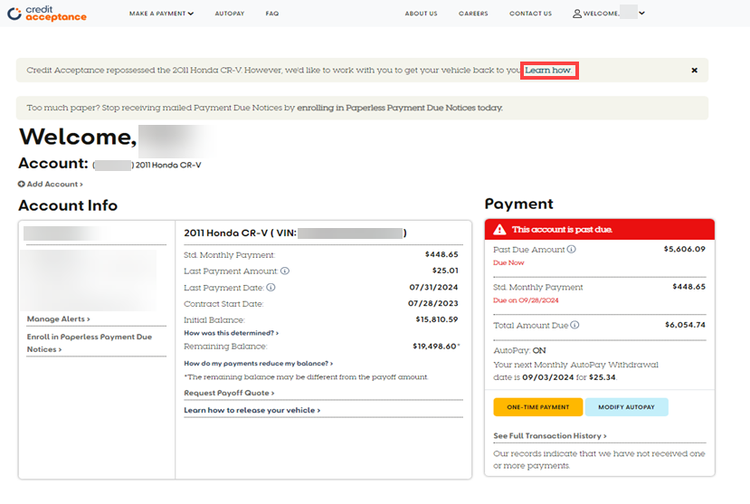Open See Full Transaction History link
750x504 pixels.
[x=550, y=436]
